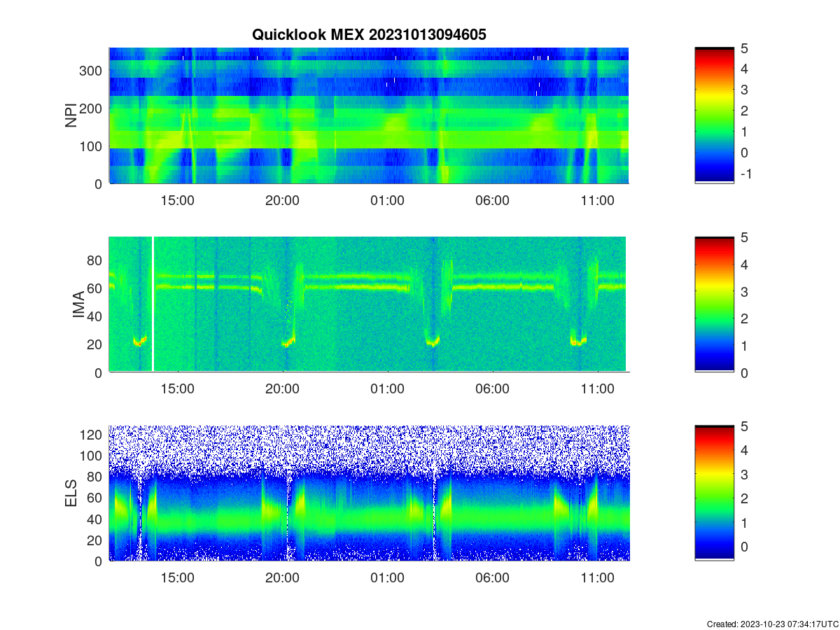Click the IMA panel's colorbar

pos(714,304)
